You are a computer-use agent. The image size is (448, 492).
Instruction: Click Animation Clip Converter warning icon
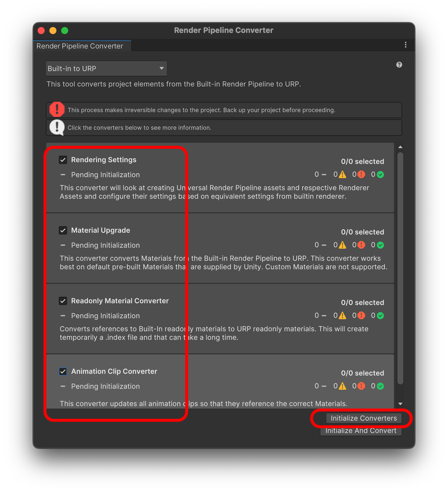342,386
